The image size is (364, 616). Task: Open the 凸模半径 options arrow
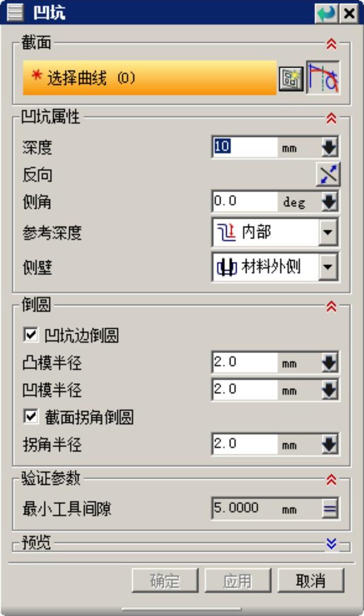(329, 362)
